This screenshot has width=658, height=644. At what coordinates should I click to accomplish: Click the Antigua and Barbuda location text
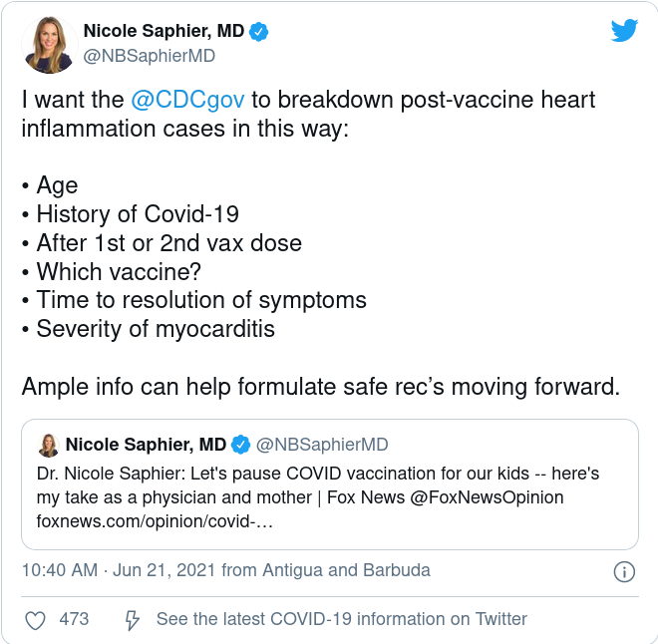(347, 570)
